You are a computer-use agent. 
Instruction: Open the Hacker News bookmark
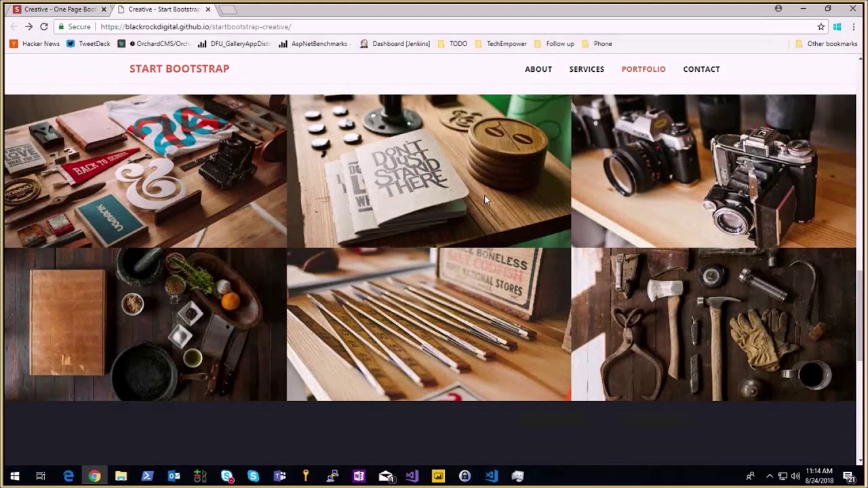35,43
